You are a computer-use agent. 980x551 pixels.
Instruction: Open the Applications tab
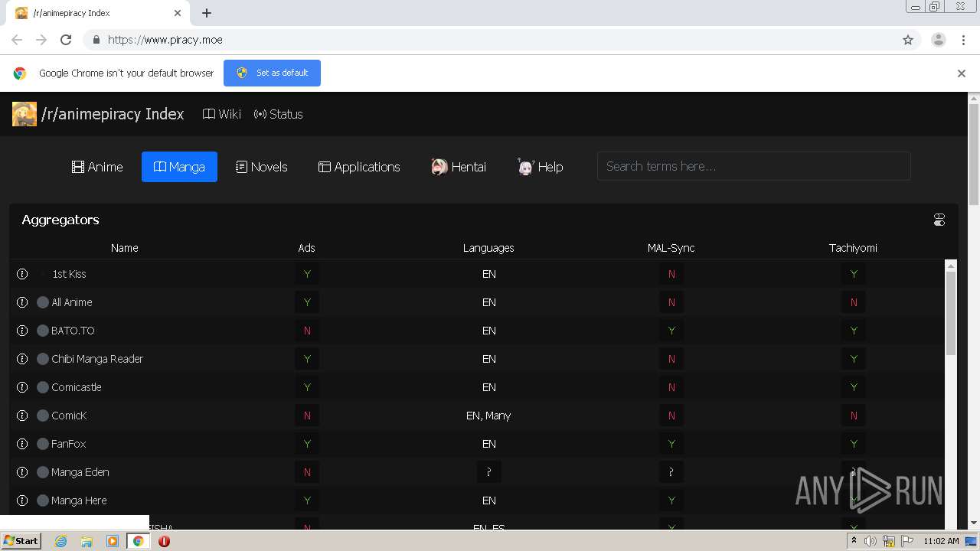point(359,167)
